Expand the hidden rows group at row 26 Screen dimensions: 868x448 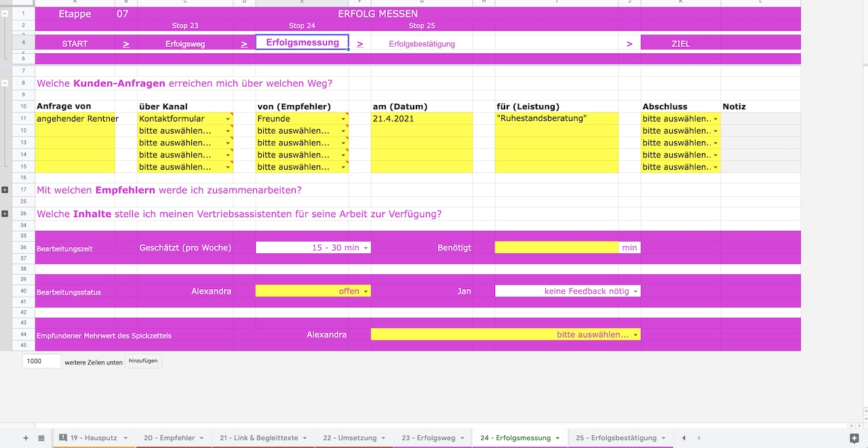(x=5, y=214)
